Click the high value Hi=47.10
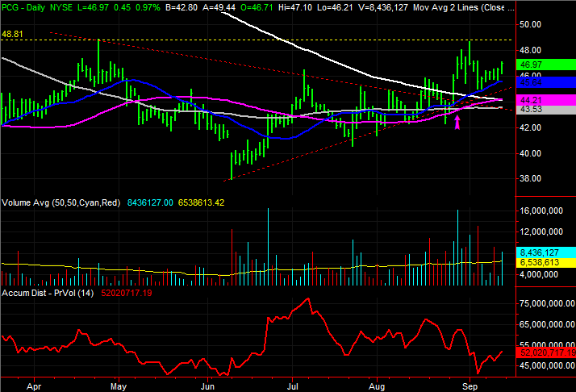576x392 pixels. tap(295, 7)
